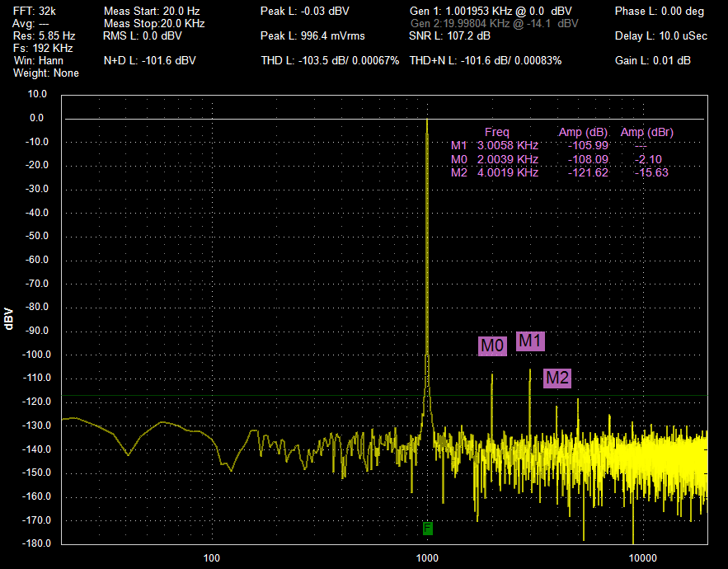Select the M2 marker label
Image resolution: width=728 pixels, height=569 pixels.
coord(557,378)
